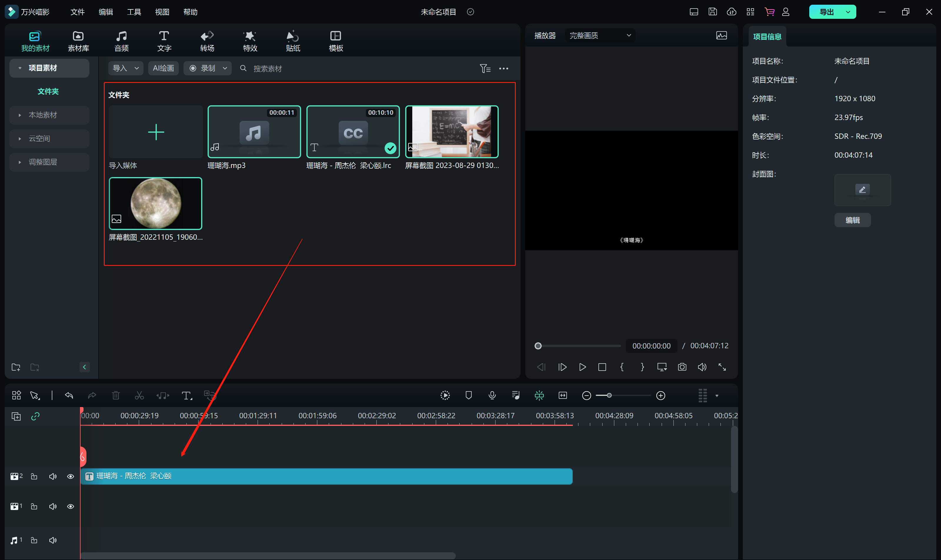The width and height of the screenshot is (941, 560).
Task: Switch to the 模板 templates tab
Action: pyautogui.click(x=336, y=41)
